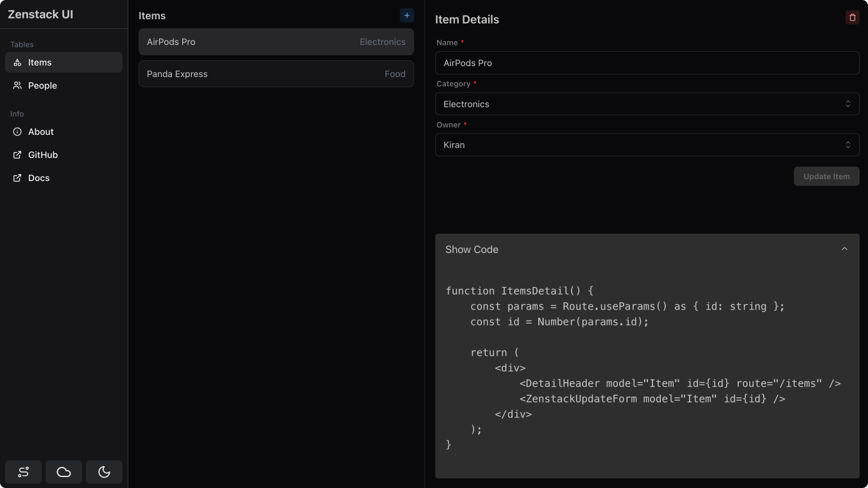868x488 pixels.
Task: Click the red trash delete icon
Action: pos(852,17)
